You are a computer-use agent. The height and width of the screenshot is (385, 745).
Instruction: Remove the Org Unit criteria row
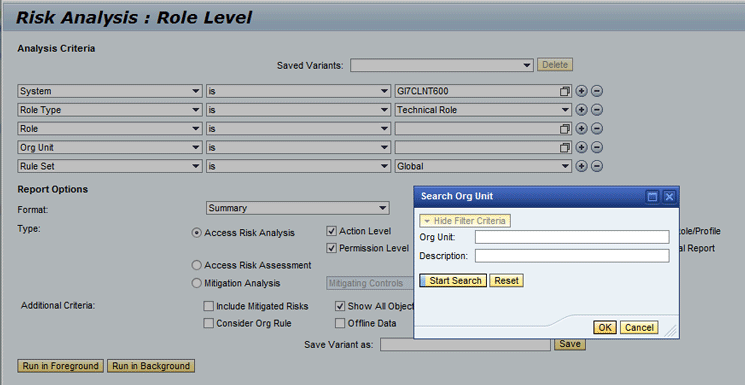pos(597,147)
